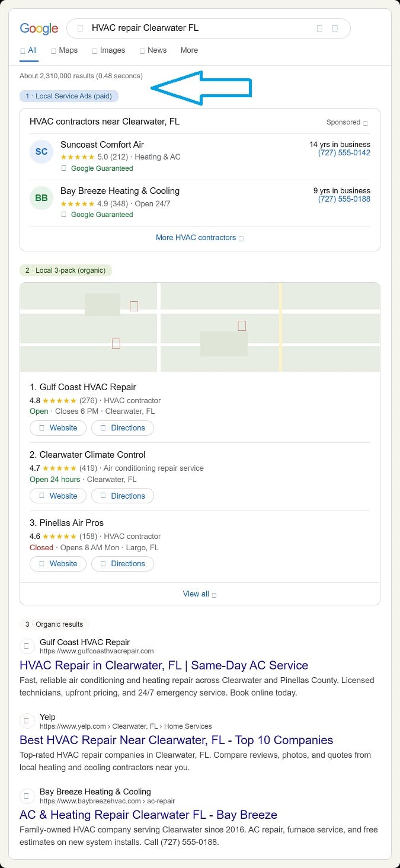Get Directions to Gulf Coast HVAC Repair

coord(123,428)
